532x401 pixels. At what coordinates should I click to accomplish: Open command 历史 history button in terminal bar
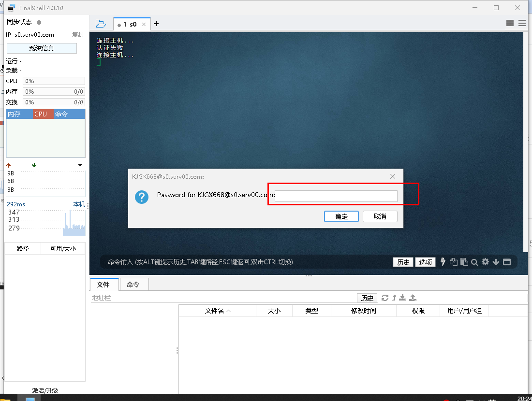[403, 262]
